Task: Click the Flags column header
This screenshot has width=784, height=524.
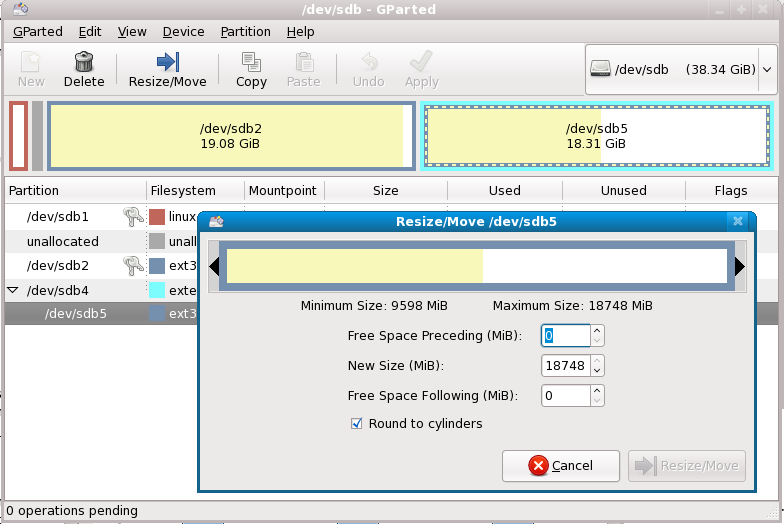Action: (x=731, y=190)
